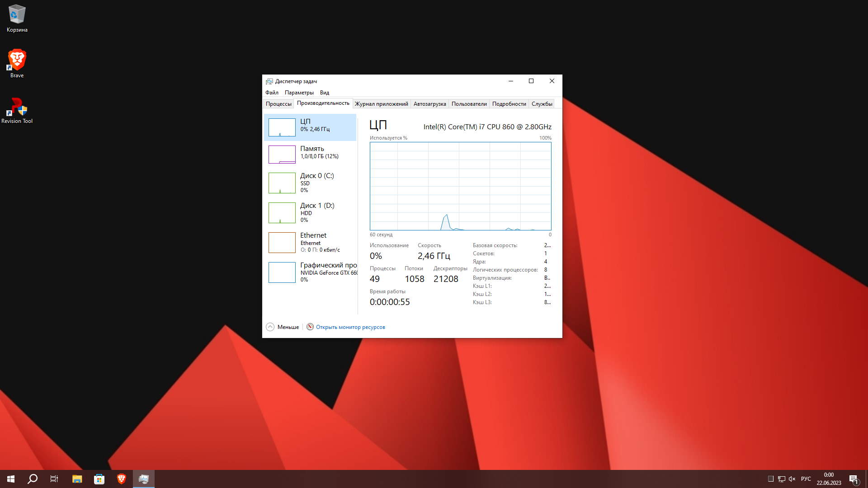
Task: Click Открыть монитор ресурсов link
Action: tap(350, 327)
